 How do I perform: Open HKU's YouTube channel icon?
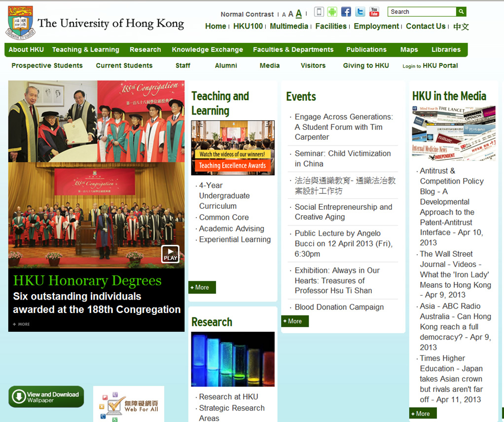[x=374, y=12]
